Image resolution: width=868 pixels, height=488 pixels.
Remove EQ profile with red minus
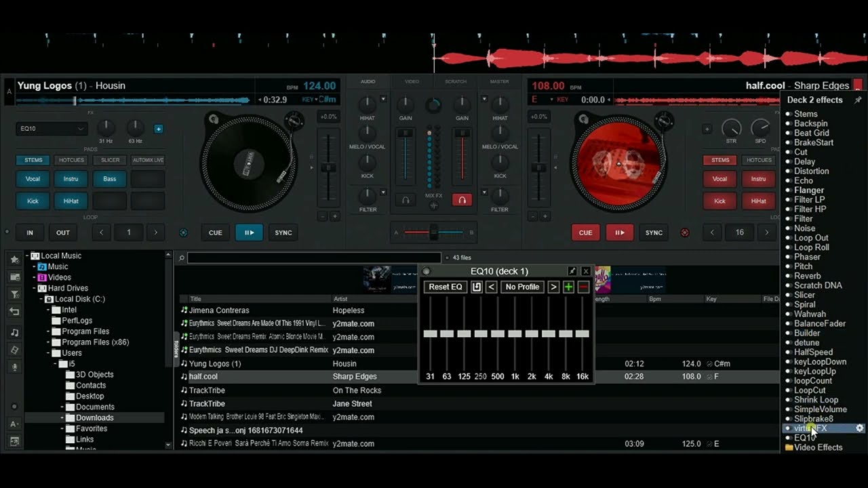coord(583,287)
